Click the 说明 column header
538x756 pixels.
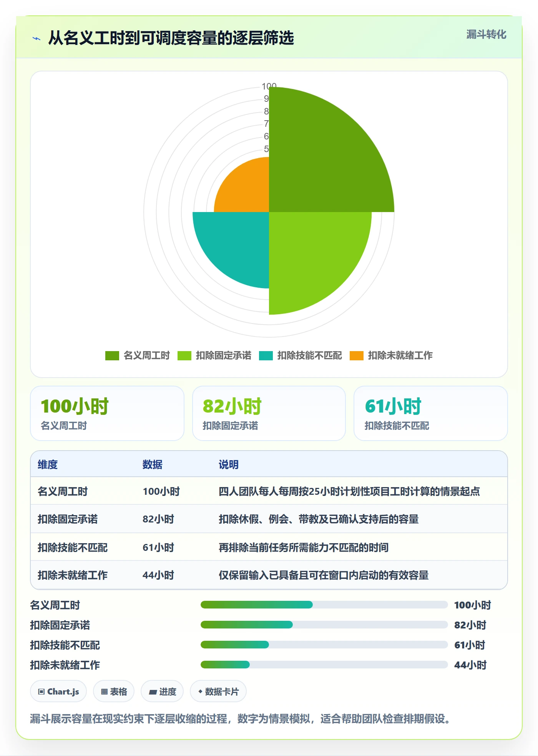pyautogui.click(x=229, y=464)
